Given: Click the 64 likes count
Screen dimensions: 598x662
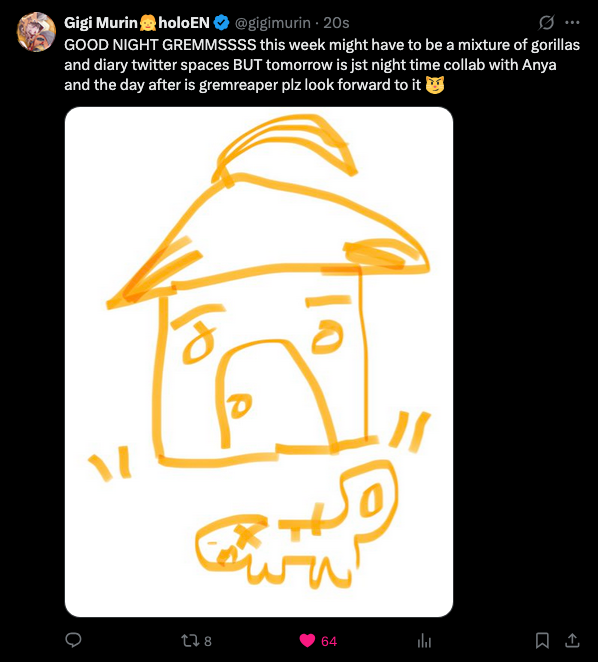Looking at the screenshot, I should [329, 641].
